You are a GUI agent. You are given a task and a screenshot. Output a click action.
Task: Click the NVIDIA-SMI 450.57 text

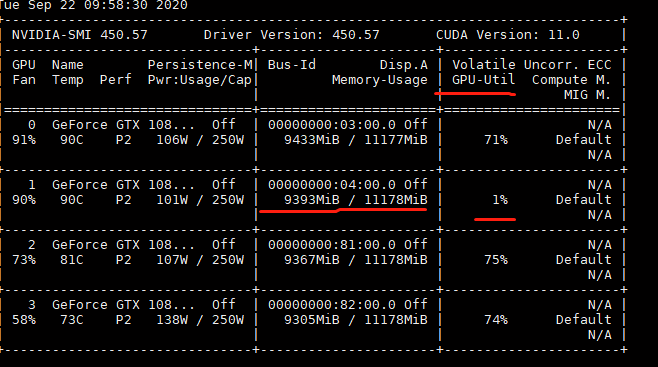point(80,35)
